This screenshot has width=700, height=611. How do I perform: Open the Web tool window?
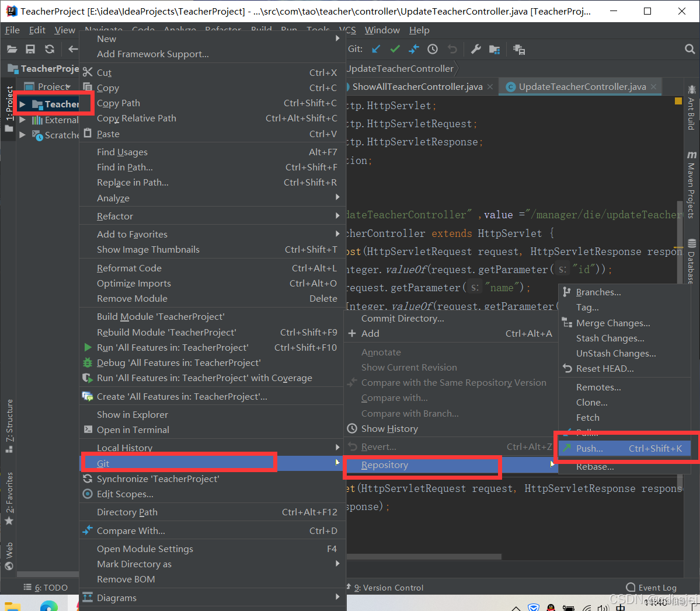(9, 556)
